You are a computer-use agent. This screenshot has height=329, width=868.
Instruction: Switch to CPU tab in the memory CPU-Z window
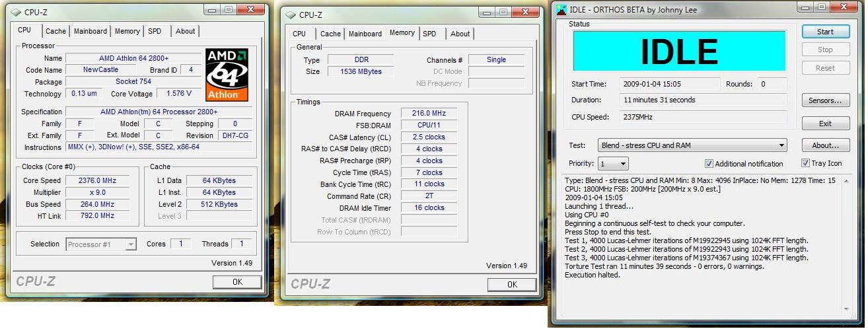(x=299, y=34)
